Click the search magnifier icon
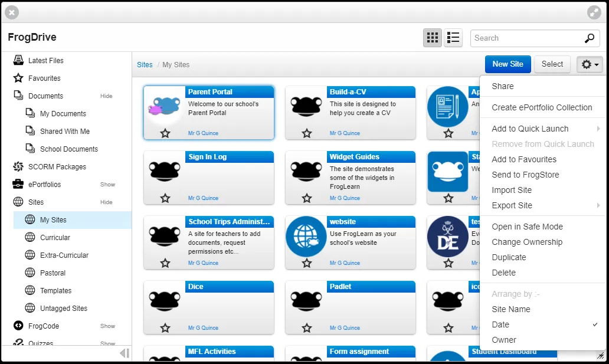Screen dimensions: 609x364 (589, 38)
